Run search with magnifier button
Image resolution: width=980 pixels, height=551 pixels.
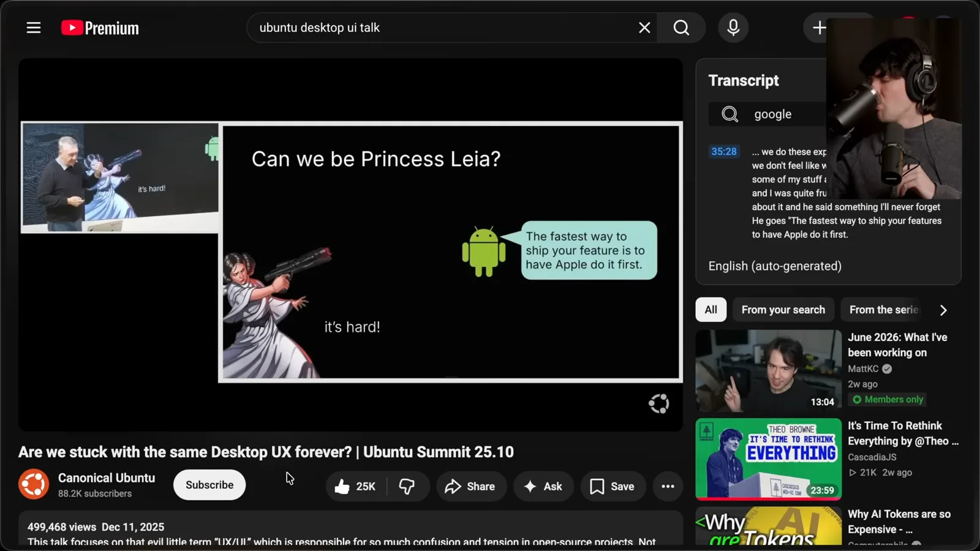tap(681, 28)
